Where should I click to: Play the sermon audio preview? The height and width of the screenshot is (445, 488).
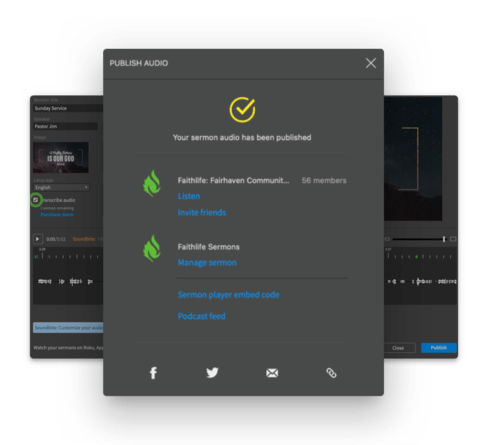[x=37, y=239]
